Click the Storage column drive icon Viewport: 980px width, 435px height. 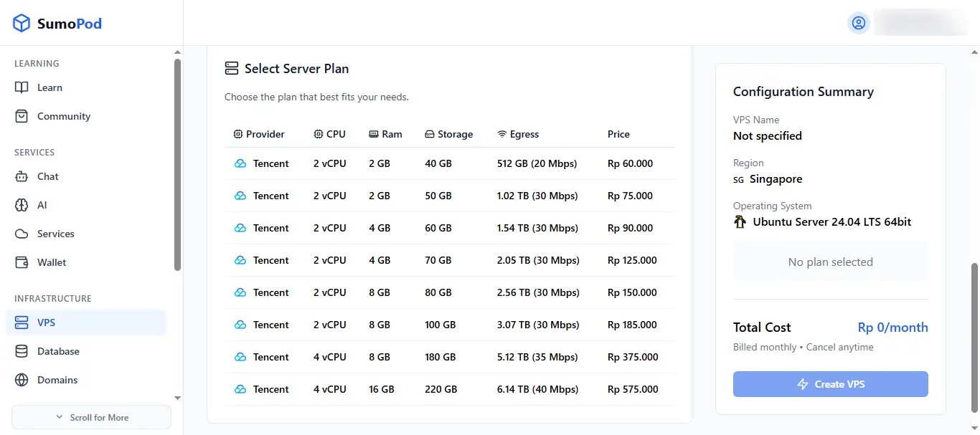[x=430, y=134]
